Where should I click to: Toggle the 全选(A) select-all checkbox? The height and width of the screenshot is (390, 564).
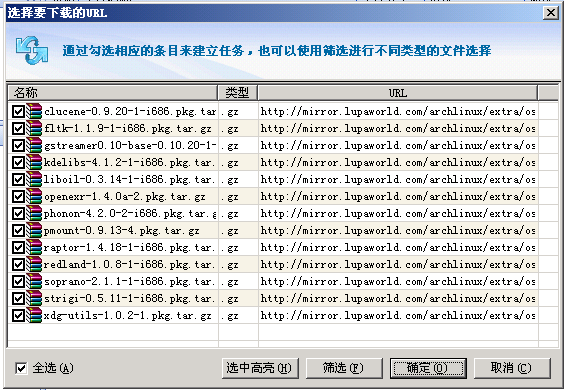[21, 368]
